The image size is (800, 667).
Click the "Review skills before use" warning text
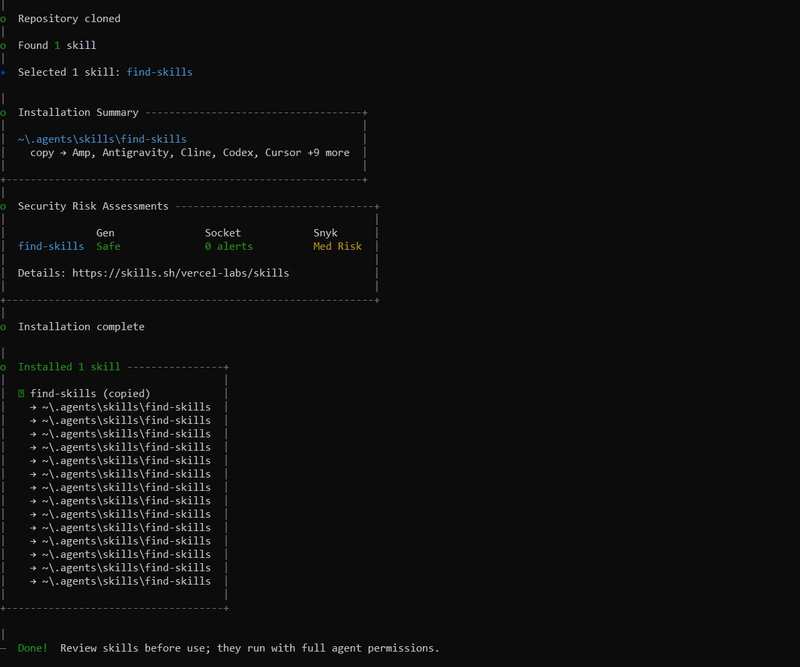[249, 648]
